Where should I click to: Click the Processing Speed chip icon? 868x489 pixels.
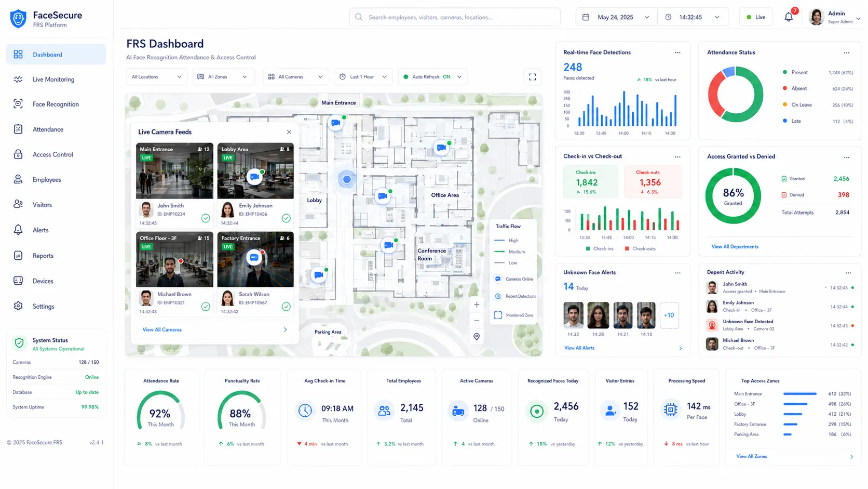point(671,410)
